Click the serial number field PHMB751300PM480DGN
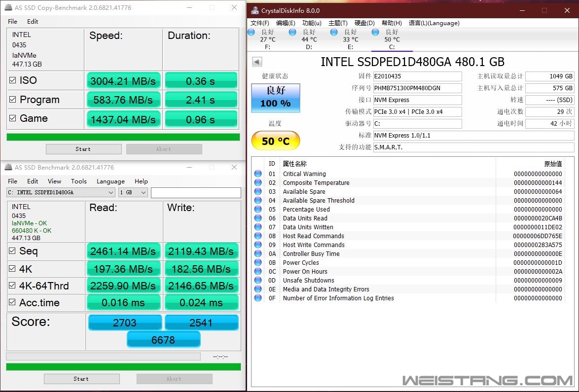This screenshot has width=579, height=392. tap(417, 88)
